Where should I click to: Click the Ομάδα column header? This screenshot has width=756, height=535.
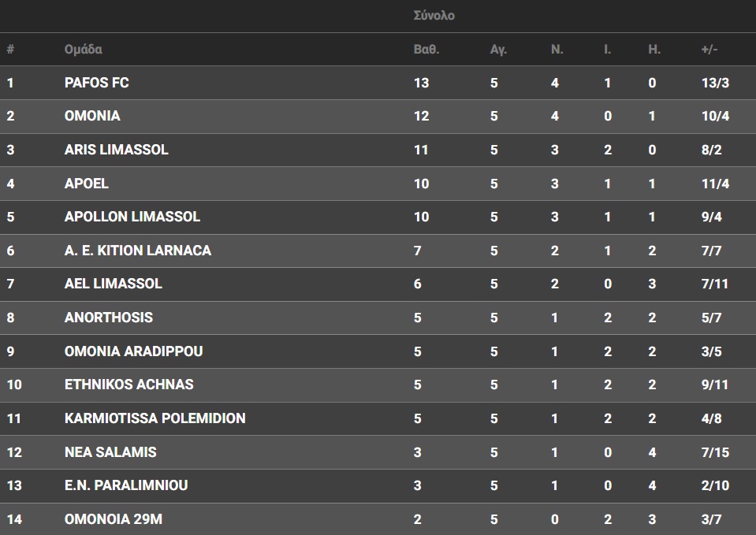[x=83, y=49]
